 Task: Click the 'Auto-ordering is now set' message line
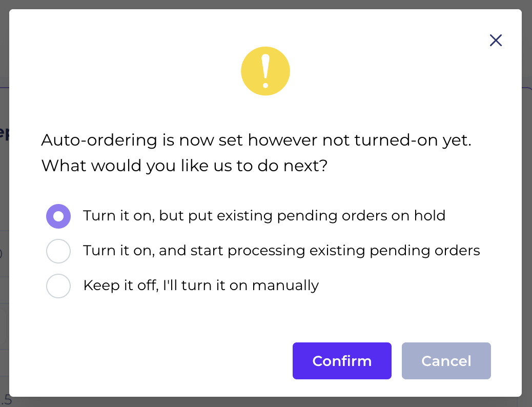coord(256,140)
